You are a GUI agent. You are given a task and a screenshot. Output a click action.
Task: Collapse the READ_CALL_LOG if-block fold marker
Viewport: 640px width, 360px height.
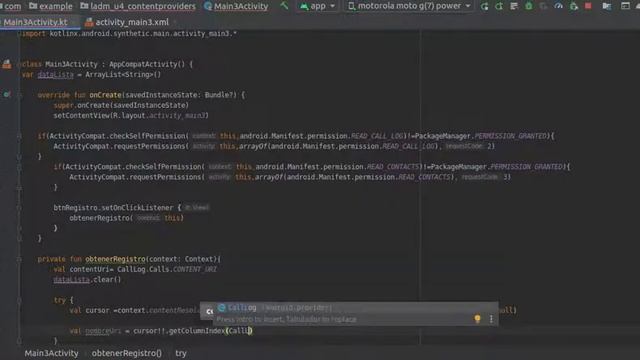click(19, 136)
